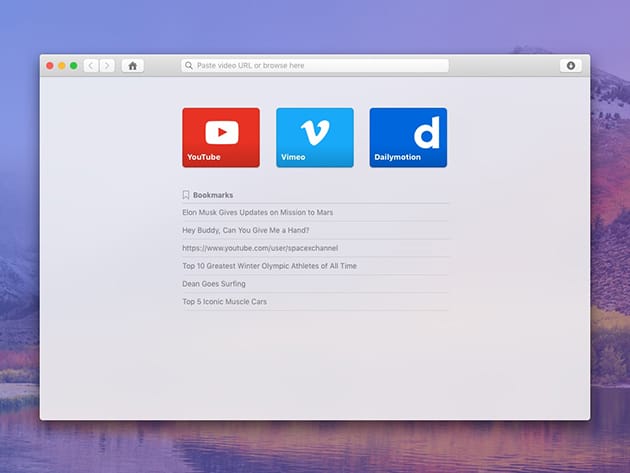Go back with the left arrow button
The image size is (630, 473).
click(x=91, y=66)
